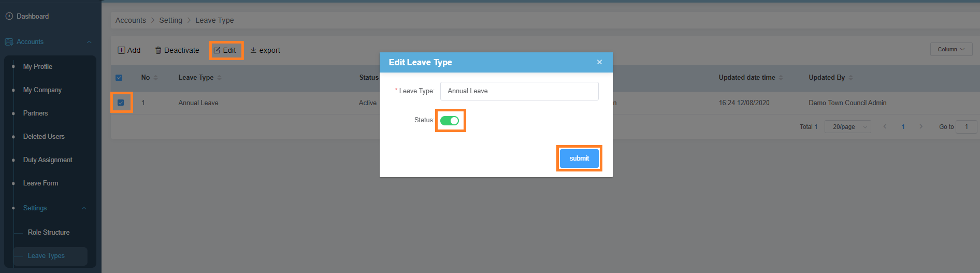Image resolution: width=980 pixels, height=273 pixels.
Task: Open the Leave Form menu item
Action: coord(40,183)
